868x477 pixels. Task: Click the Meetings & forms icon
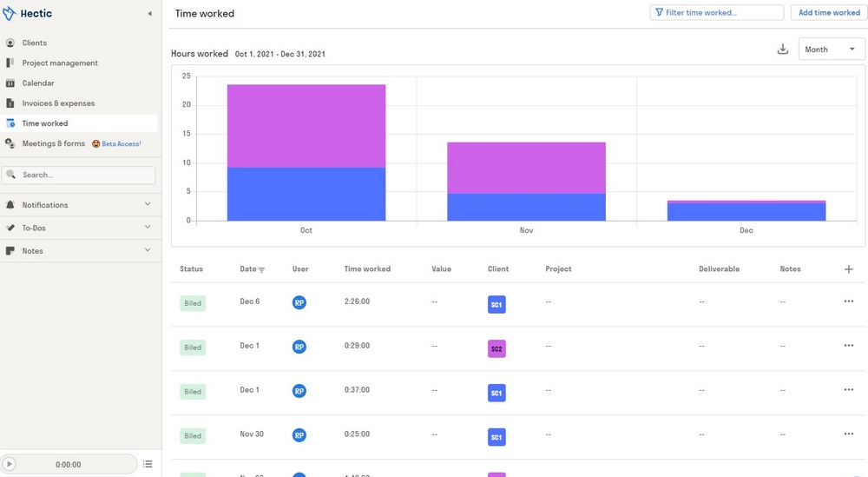[10, 143]
